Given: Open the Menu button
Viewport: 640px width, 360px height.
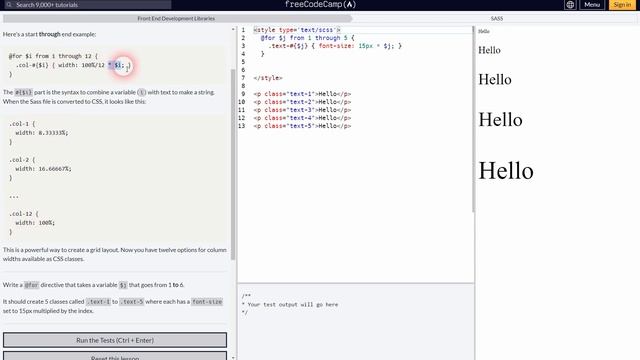Looking at the screenshot, I should (592, 5).
